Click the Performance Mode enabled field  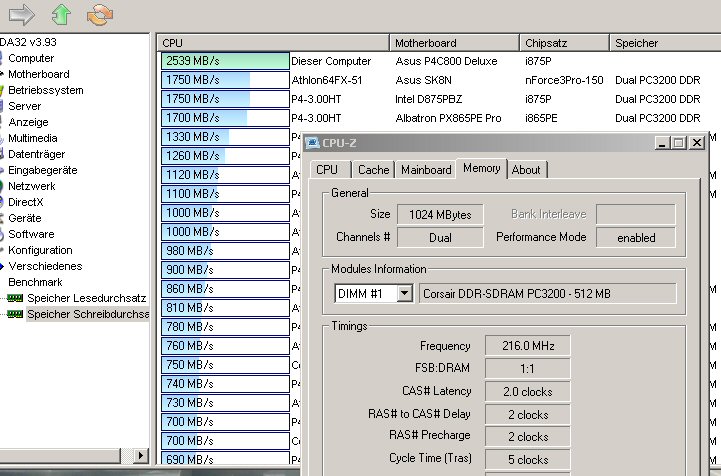click(x=636, y=238)
